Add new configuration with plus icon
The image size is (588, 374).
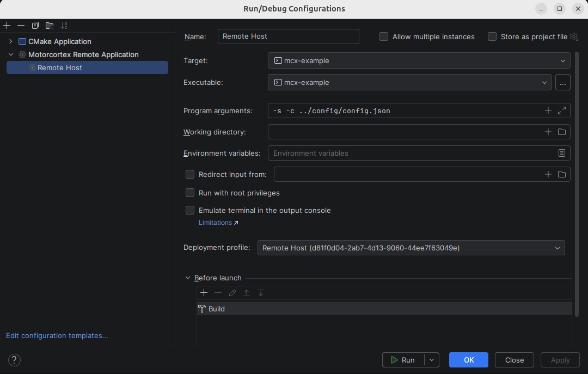tap(7, 26)
